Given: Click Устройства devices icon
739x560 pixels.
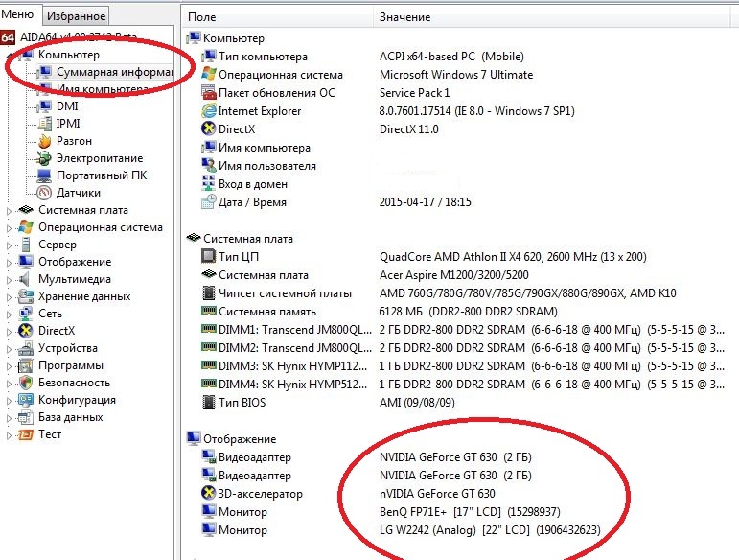Looking at the screenshot, I should pos(26,348).
